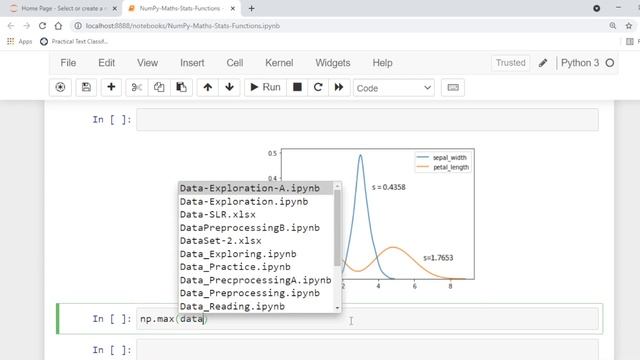
Task: Open new browser tab
Action: (x=251, y=8)
